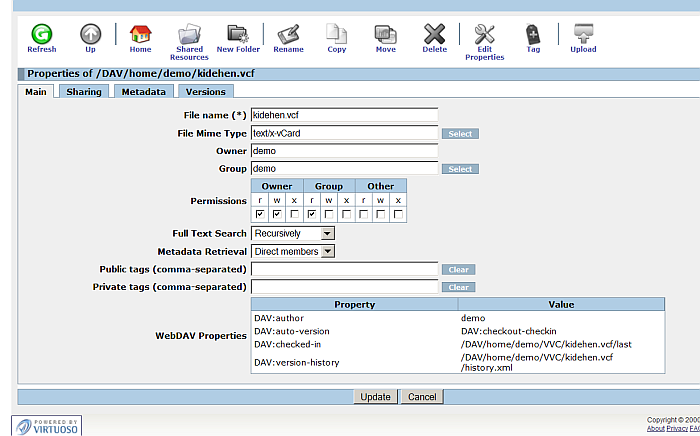The height and width of the screenshot is (436, 700).
Task: Open the Upload tool
Action: pos(583,35)
